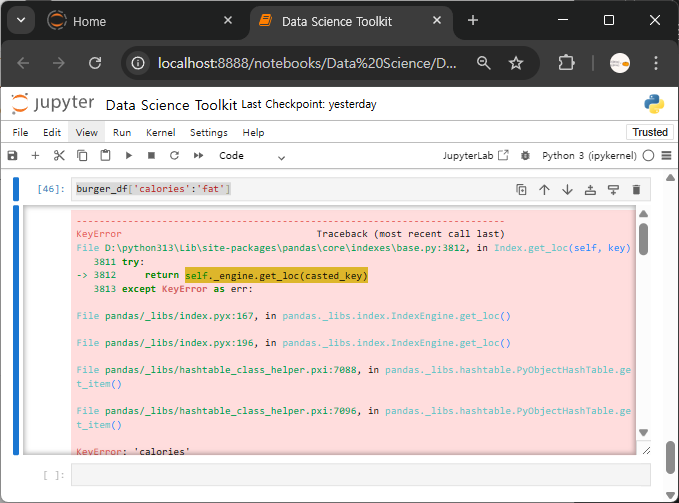Image resolution: width=679 pixels, height=503 pixels.
Task: Rename the Data Science Toolkit notebook title
Action: [171, 105]
